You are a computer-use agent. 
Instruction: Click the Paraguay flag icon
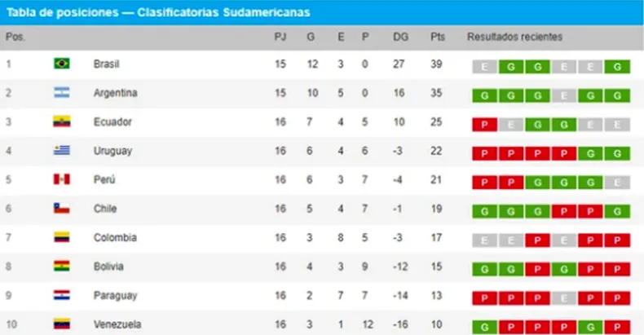click(62, 295)
